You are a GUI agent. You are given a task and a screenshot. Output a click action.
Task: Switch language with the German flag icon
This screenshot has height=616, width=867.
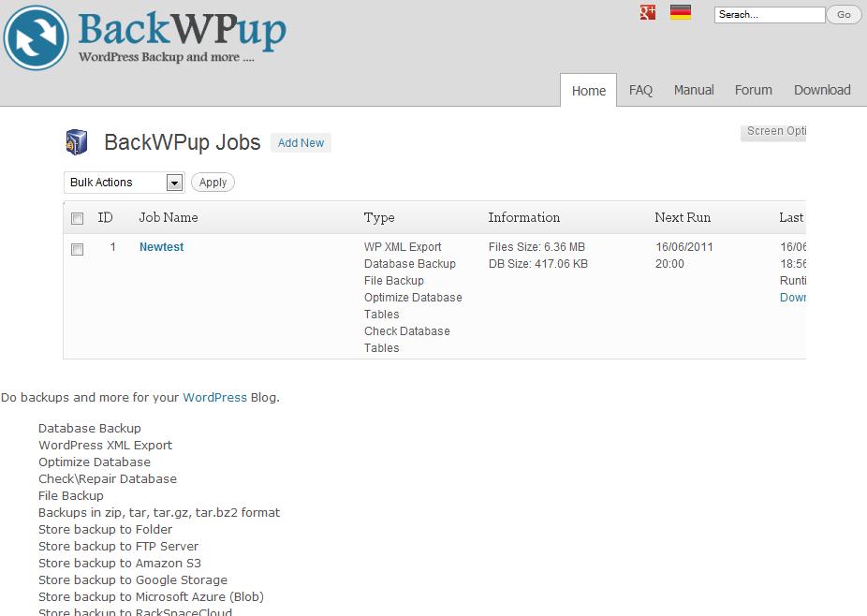point(681,12)
